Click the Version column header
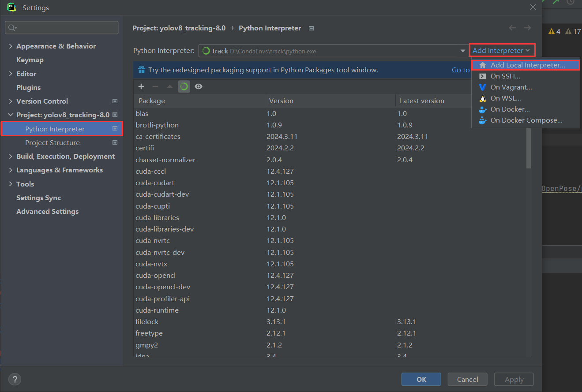 (330, 101)
